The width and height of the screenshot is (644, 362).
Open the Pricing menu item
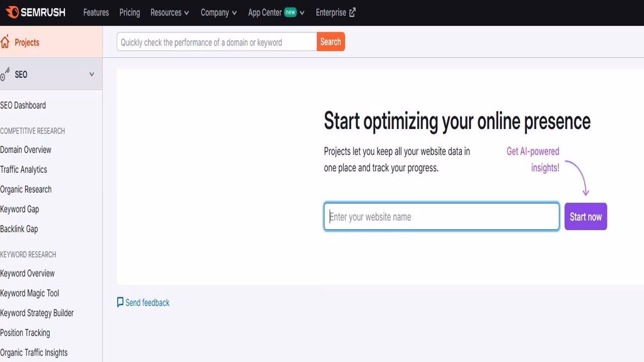pos(129,13)
